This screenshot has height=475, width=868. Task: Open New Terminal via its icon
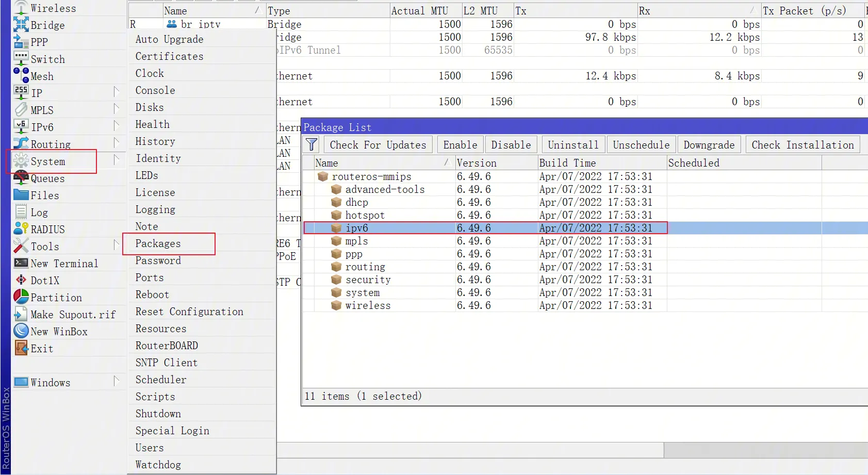[x=21, y=264]
